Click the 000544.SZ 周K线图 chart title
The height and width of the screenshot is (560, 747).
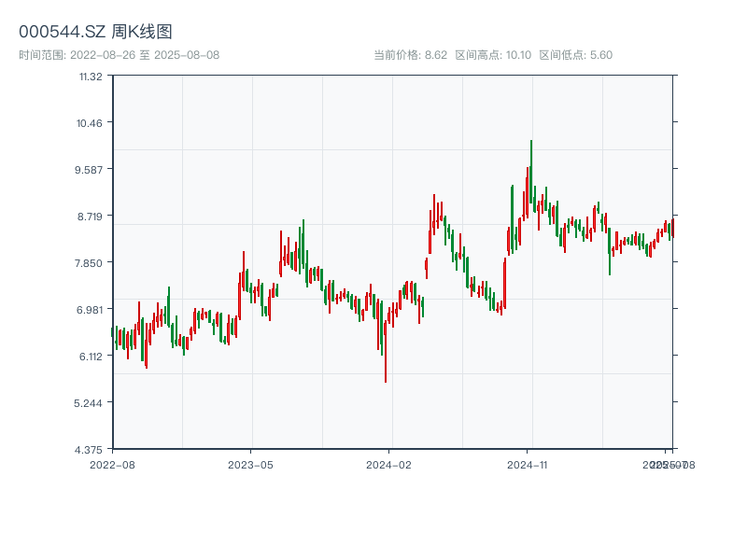pos(95,32)
